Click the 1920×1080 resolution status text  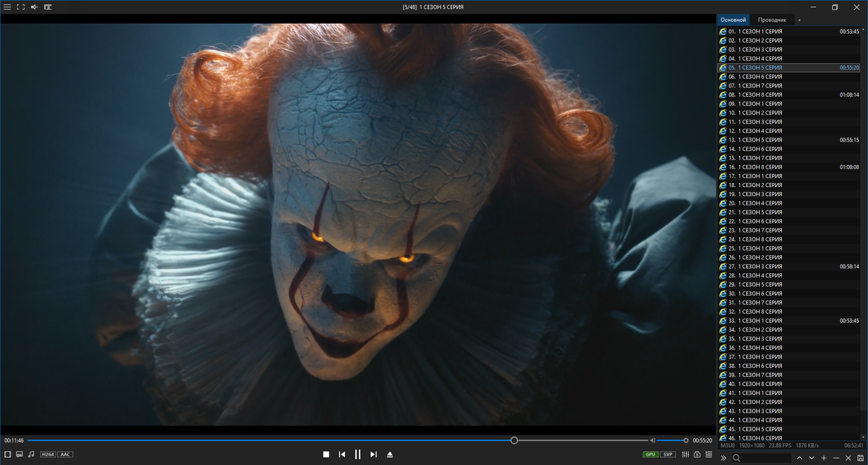[x=752, y=445]
